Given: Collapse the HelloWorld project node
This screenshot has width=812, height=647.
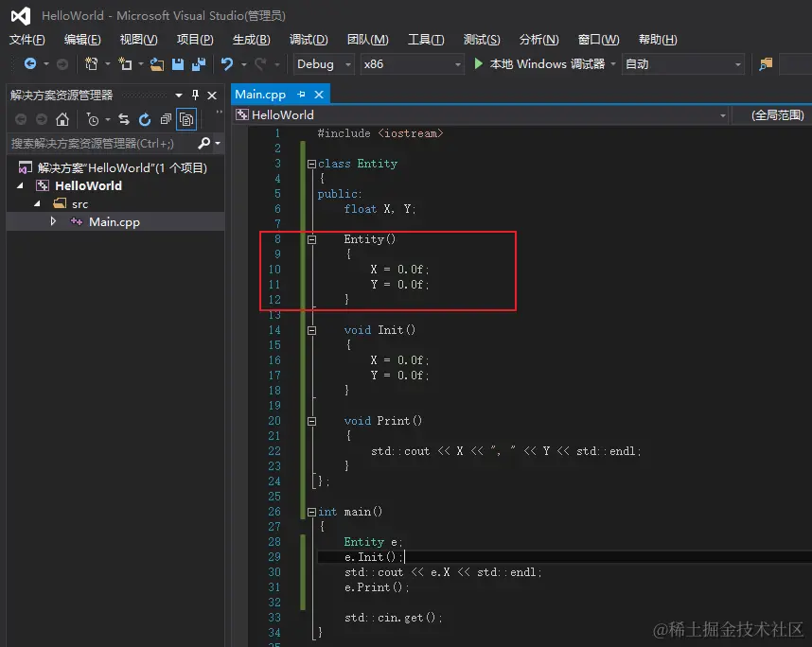Looking at the screenshot, I should pos(20,185).
